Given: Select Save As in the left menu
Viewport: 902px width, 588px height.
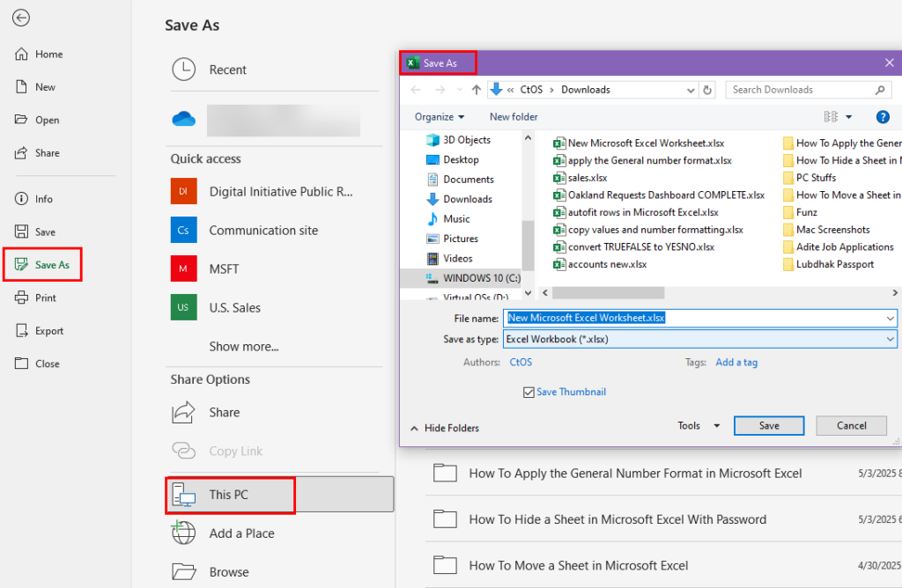Looking at the screenshot, I should (42, 264).
